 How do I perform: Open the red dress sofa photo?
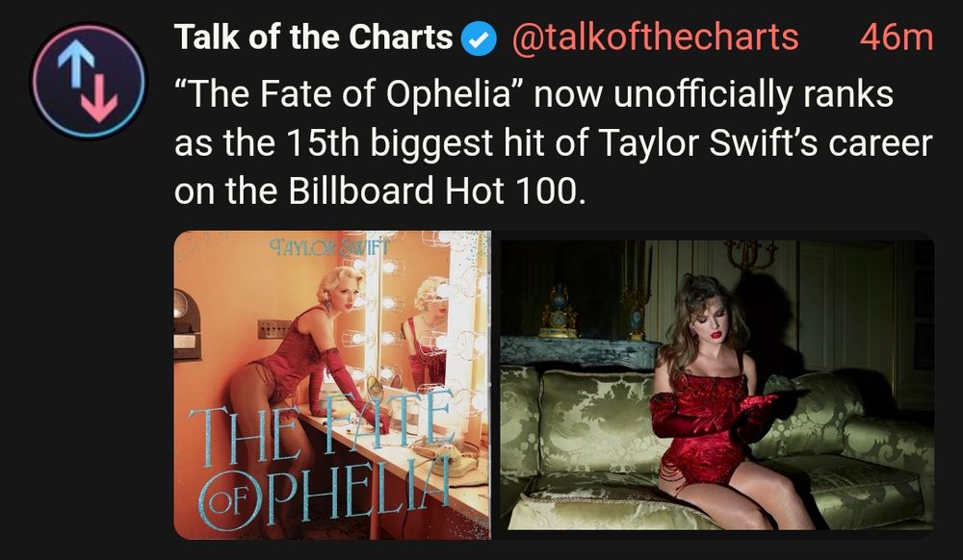[x=716, y=384]
